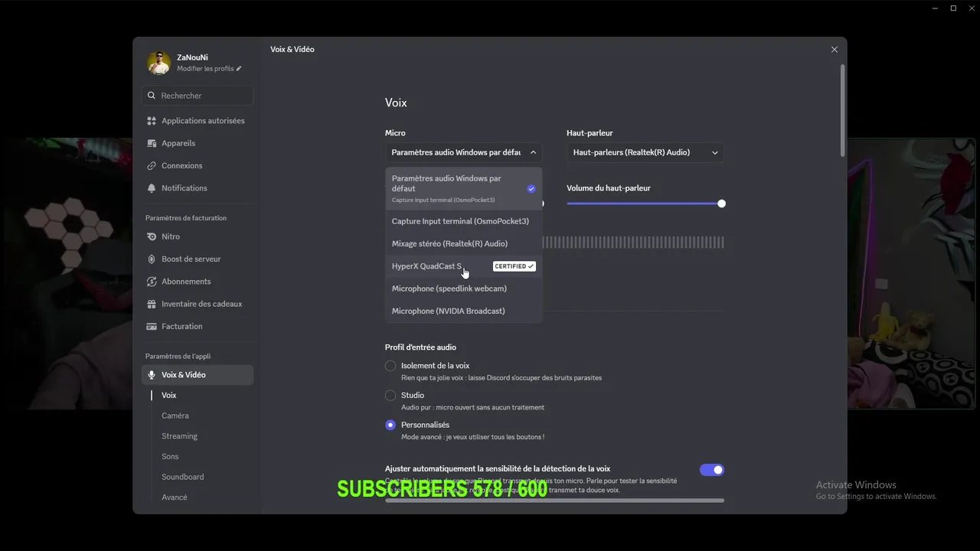Open Abonnements page
This screenshot has width=980, height=551.
coord(198,281)
